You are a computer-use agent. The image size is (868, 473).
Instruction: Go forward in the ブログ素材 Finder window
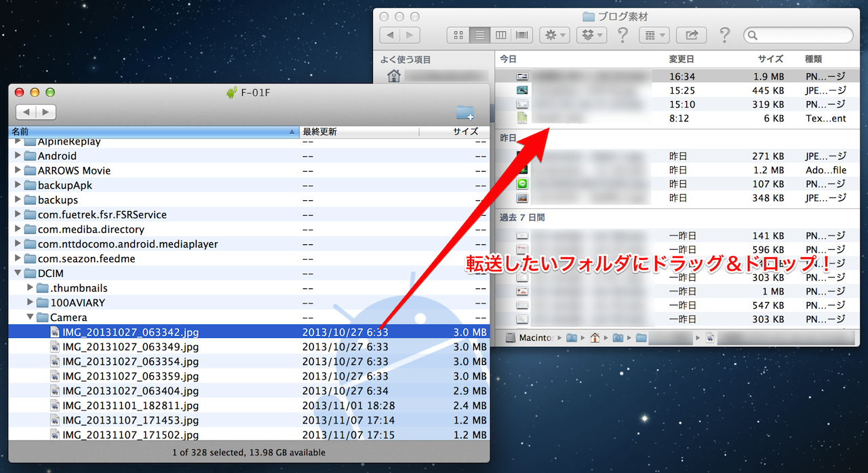coord(410,35)
